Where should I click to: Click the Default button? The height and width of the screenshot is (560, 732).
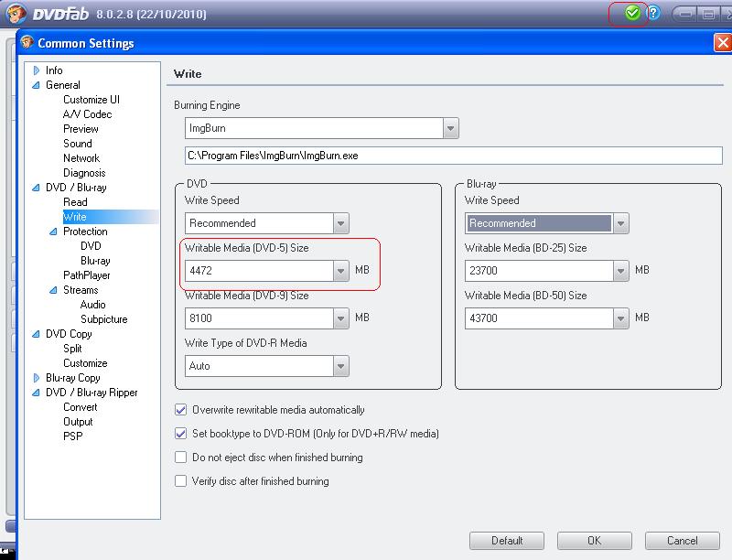[507, 540]
